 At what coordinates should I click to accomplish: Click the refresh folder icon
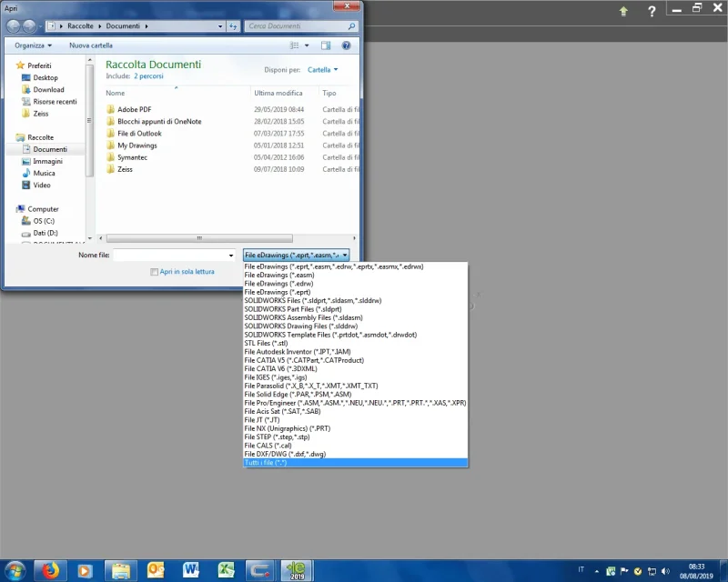click(x=233, y=26)
